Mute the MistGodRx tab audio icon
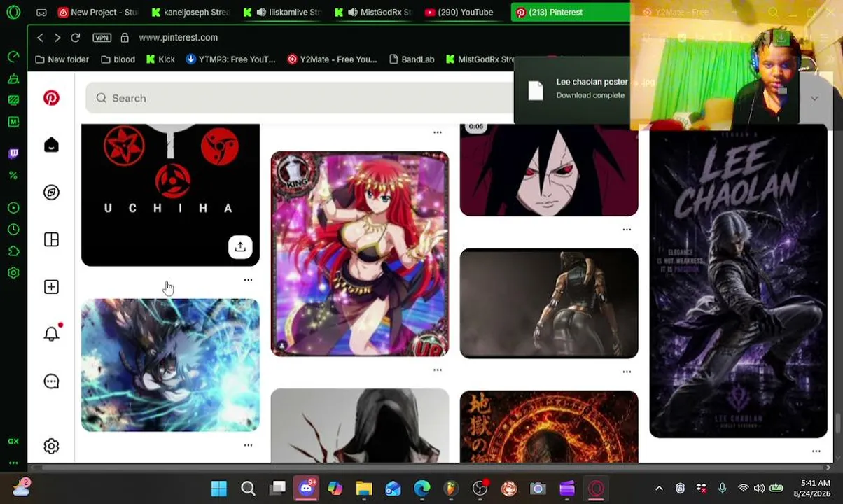 tap(353, 12)
